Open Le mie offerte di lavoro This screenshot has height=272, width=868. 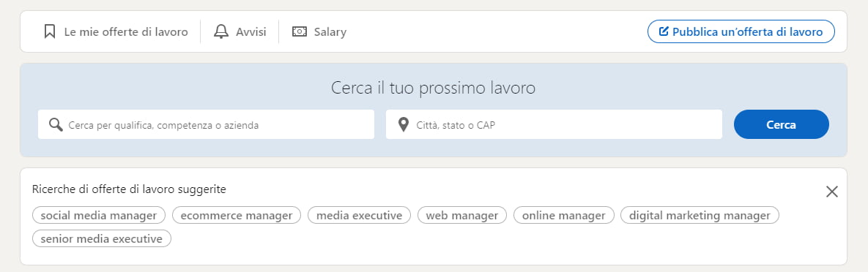pos(116,31)
